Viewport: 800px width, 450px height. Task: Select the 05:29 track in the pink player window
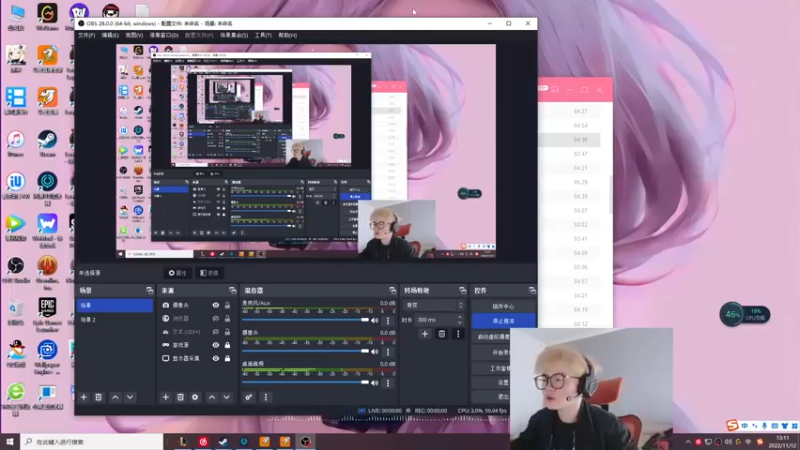tap(569, 182)
